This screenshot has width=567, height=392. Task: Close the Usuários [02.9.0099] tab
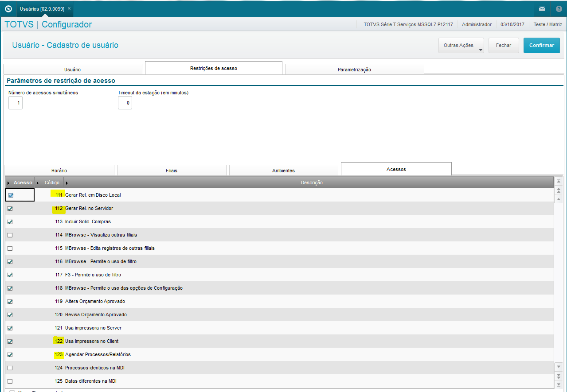coord(69,8)
